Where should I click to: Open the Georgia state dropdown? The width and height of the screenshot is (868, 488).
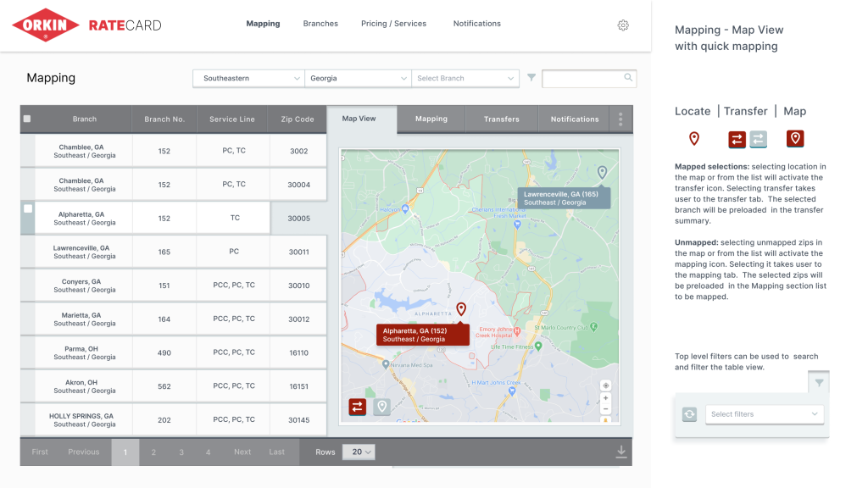358,78
